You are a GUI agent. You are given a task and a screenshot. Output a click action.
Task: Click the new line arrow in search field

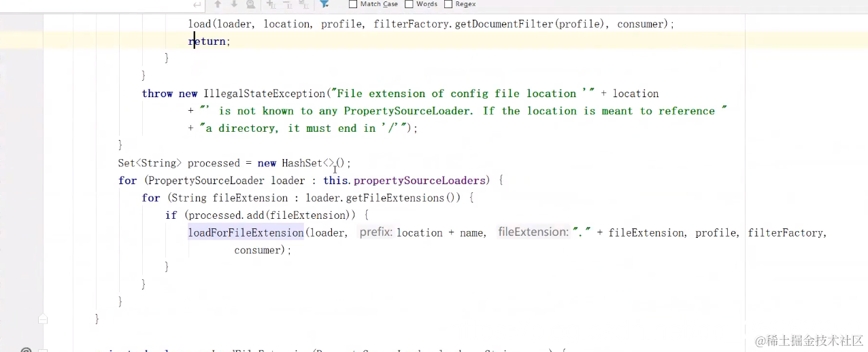[196, 4]
